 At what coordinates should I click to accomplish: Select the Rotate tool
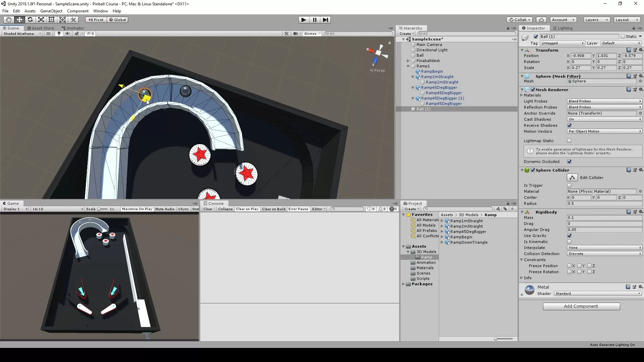(x=30, y=20)
